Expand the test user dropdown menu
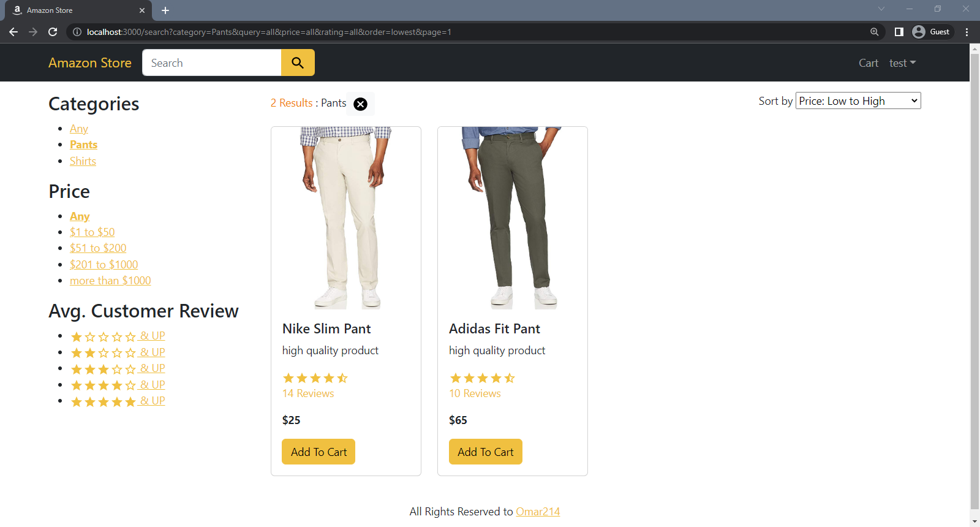The width and height of the screenshot is (980, 527). click(902, 63)
